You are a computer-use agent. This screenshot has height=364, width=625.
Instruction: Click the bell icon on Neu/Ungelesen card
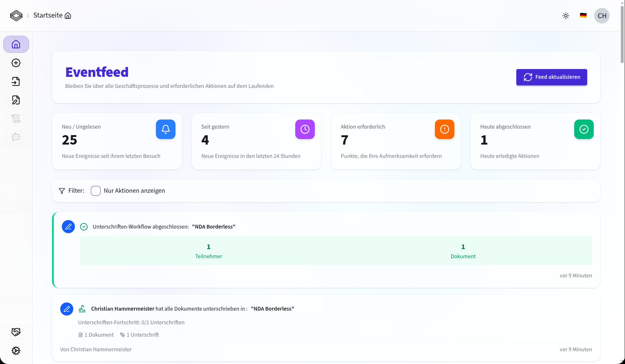[x=165, y=129]
